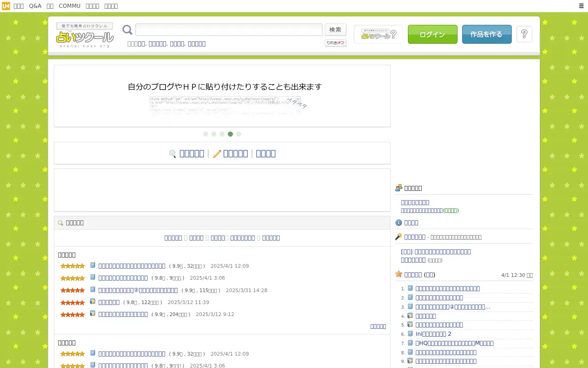Click the blue info icon in the sidebar
Screen dimensions: 588x368
(399, 223)
